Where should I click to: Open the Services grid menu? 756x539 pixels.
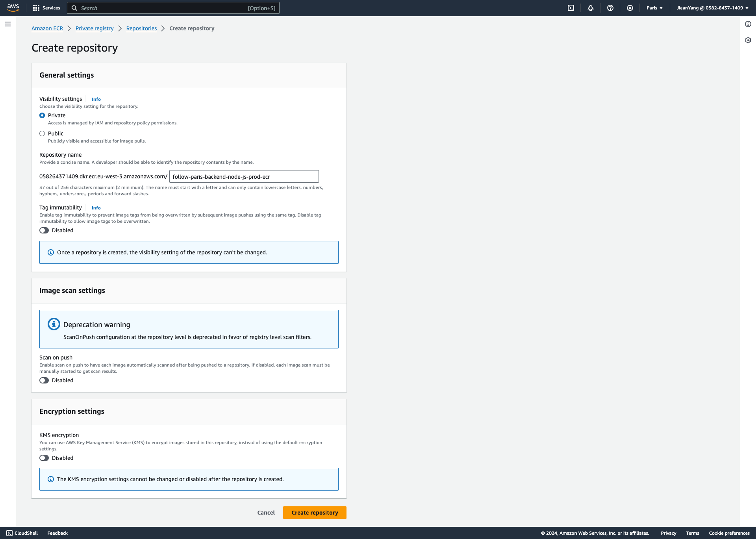(36, 8)
